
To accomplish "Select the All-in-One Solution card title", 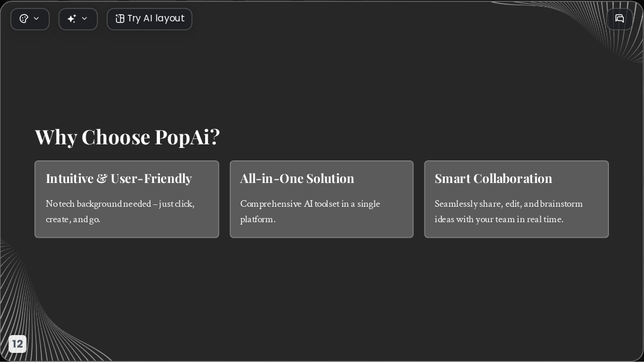I will (297, 178).
